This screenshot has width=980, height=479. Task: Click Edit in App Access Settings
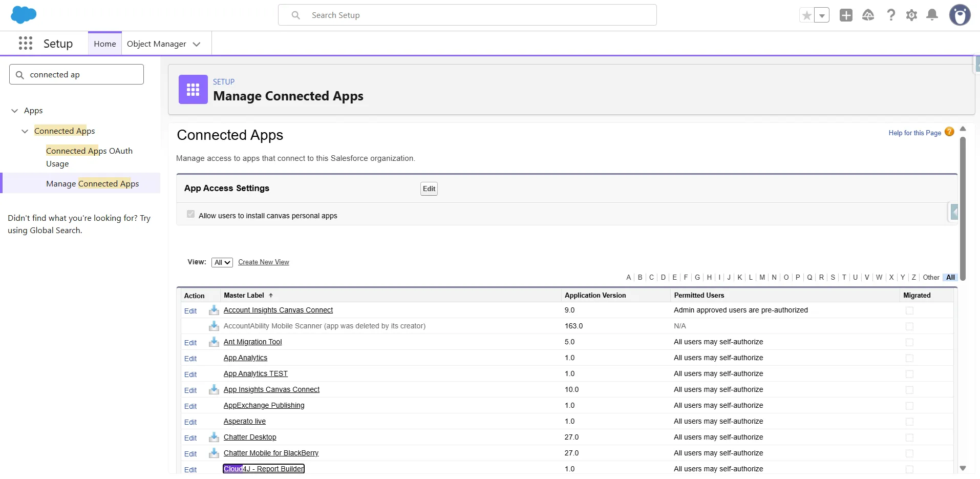coord(429,189)
